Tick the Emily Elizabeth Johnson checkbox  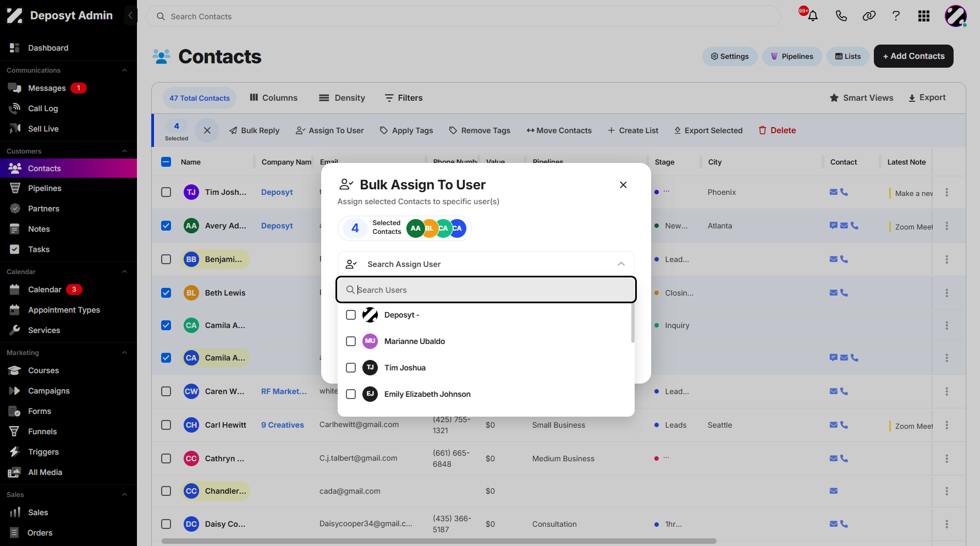click(x=351, y=394)
